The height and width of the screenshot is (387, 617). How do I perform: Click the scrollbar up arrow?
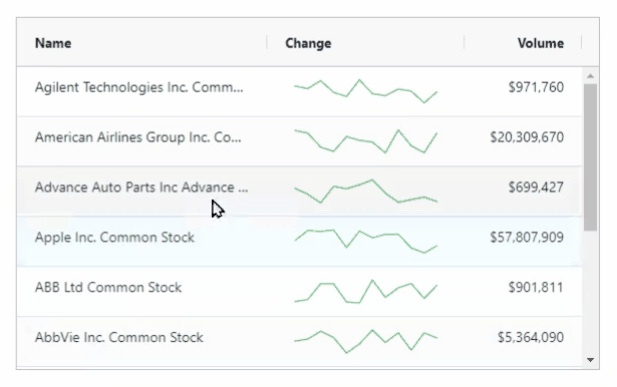coord(590,76)
